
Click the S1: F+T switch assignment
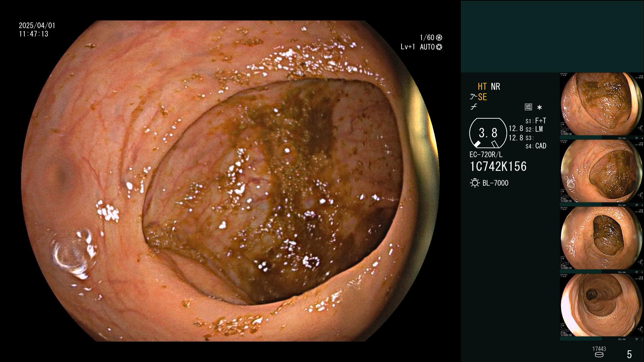(x=536, y=121)
